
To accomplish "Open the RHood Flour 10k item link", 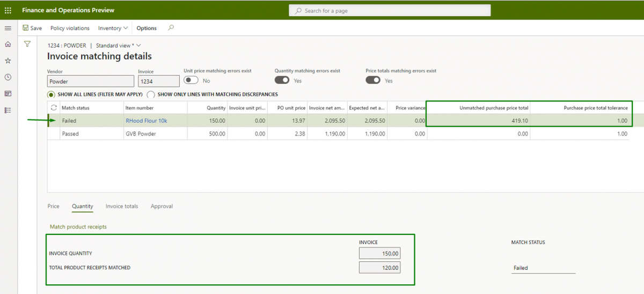I will [x=147, y=121].
